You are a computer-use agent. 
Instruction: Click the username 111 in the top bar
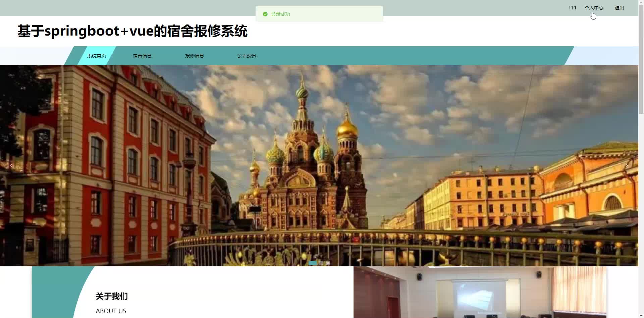(572, 8)
